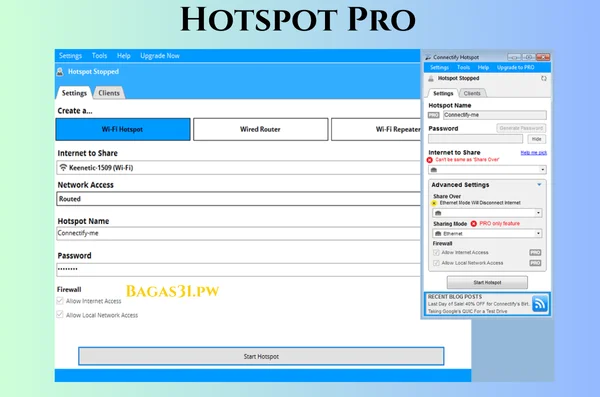Minimize the Connectify Hotspot window

[514, 57]
